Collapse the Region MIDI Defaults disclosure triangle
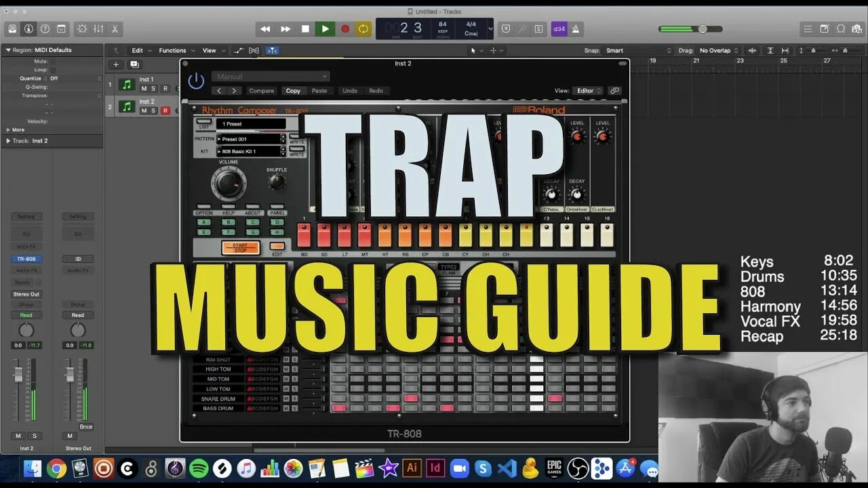Viewport: 868px width, 488px height. (8, 50)
